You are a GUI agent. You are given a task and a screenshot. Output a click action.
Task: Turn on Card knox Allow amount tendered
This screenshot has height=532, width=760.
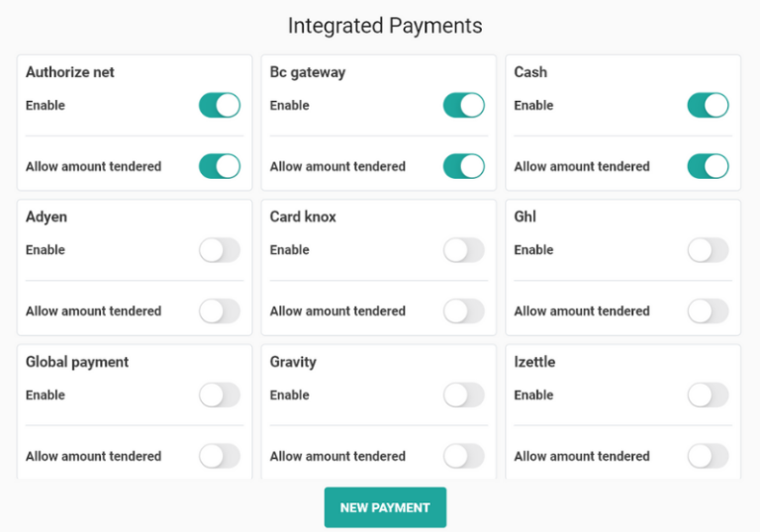point(463,310)
